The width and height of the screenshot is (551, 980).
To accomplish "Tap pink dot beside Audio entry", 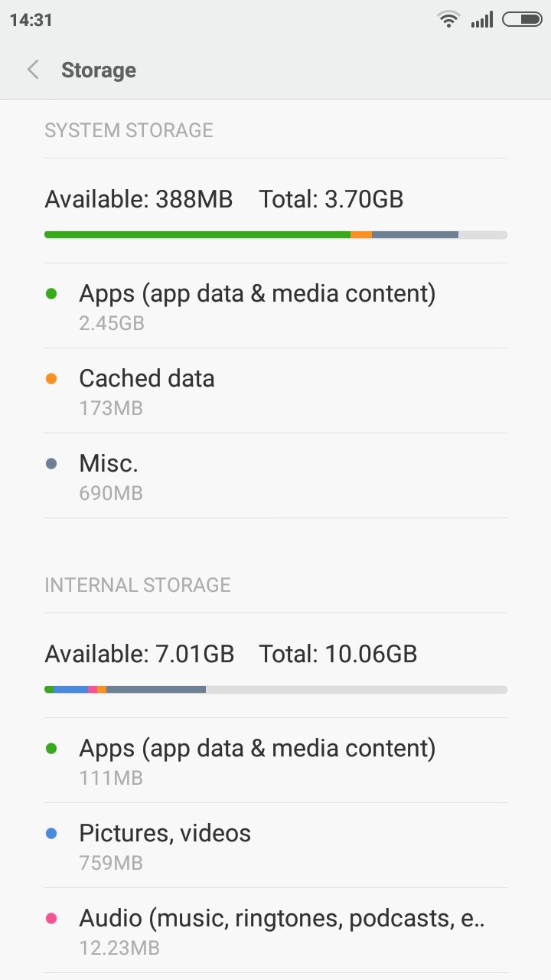I will coord(51,918).
